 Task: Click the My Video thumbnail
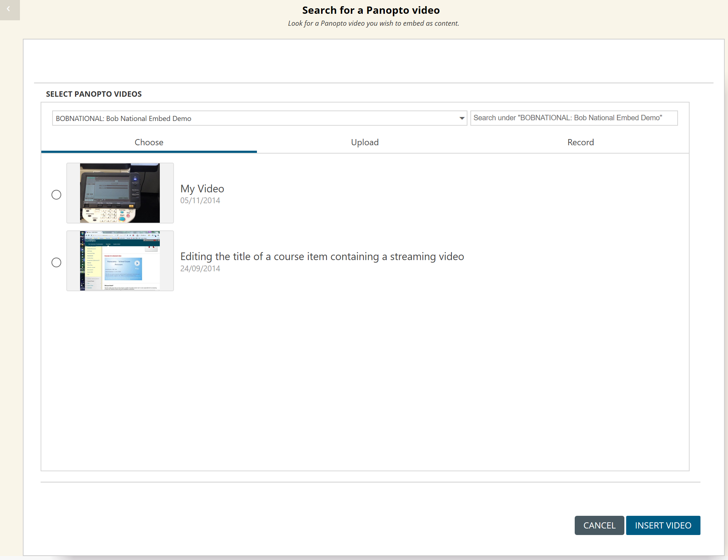[x=120, y=193]
